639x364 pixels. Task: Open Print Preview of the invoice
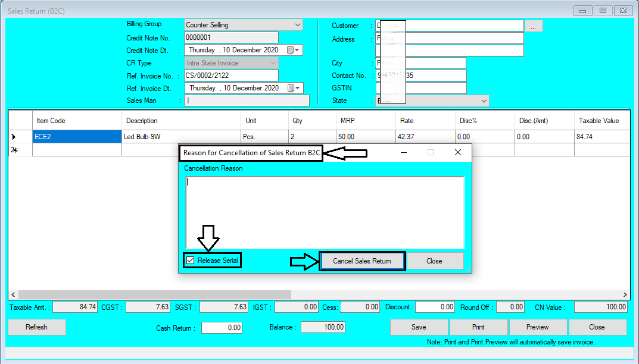[x=538, y=327]
